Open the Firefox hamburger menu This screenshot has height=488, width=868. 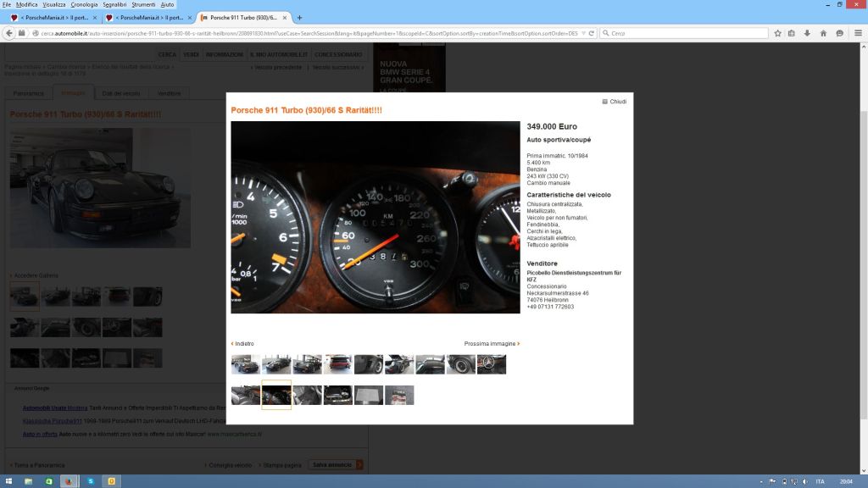tap(858, 33)
